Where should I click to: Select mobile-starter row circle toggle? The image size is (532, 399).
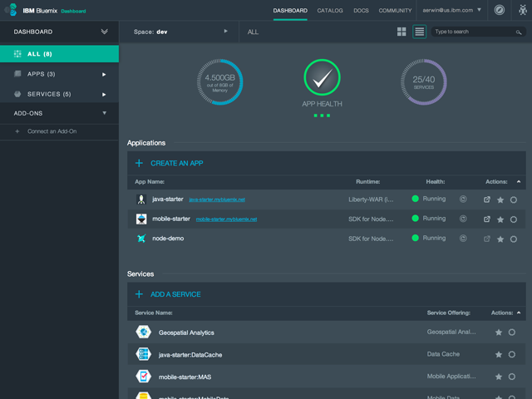point(514,219)
